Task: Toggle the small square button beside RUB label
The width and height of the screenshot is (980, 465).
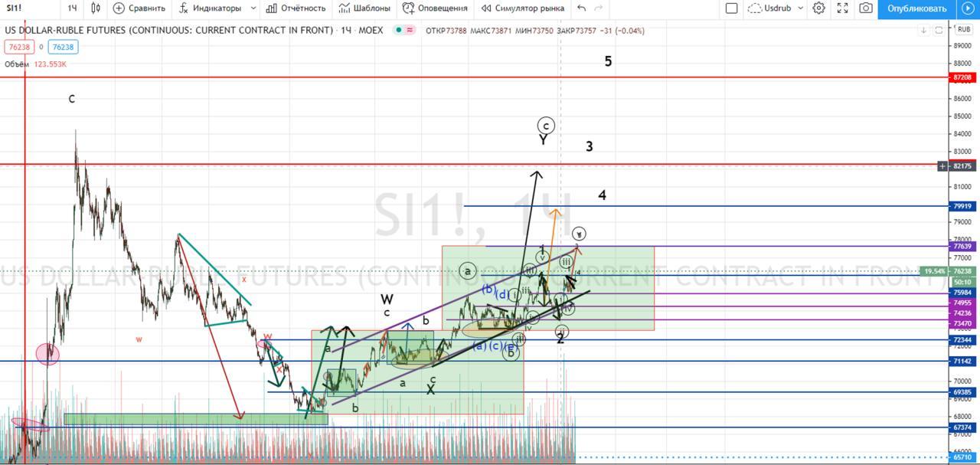Action: 939,30
